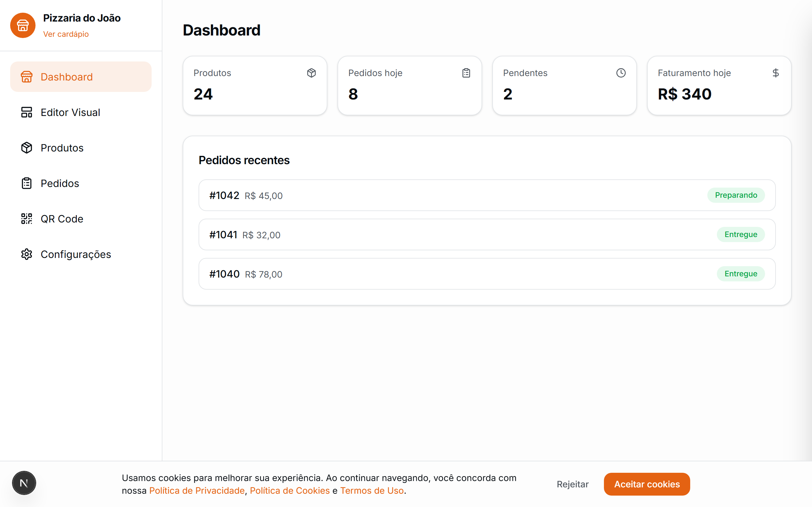This screenshot has height=507, width=812.
Task: Click the dollar icon on Faturamento hoje card
Action: click(776, 73)
